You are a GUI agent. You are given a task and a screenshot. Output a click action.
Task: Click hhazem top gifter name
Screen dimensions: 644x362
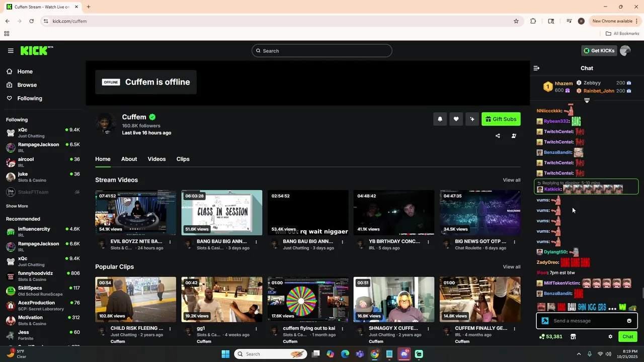[563, 83]
